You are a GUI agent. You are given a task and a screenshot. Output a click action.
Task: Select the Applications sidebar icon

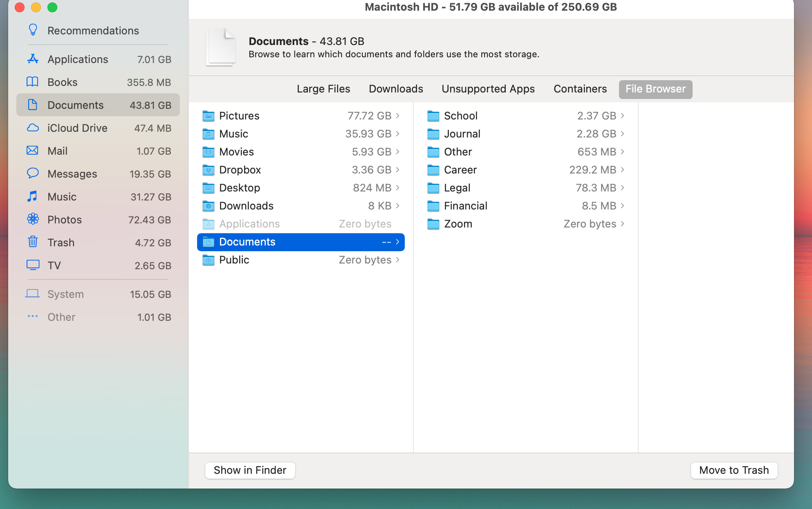(x=33, y=59)
